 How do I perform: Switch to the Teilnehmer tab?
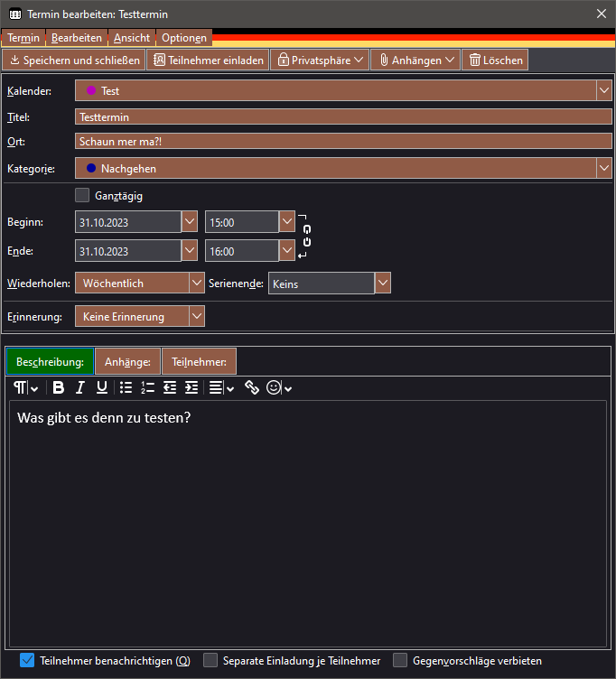tap(199, 361)
